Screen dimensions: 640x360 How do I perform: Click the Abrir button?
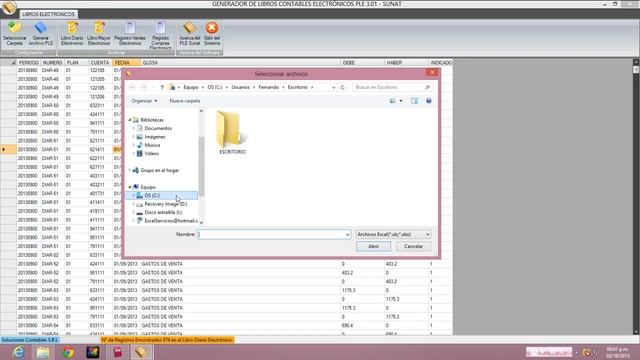tap(373, 247)
